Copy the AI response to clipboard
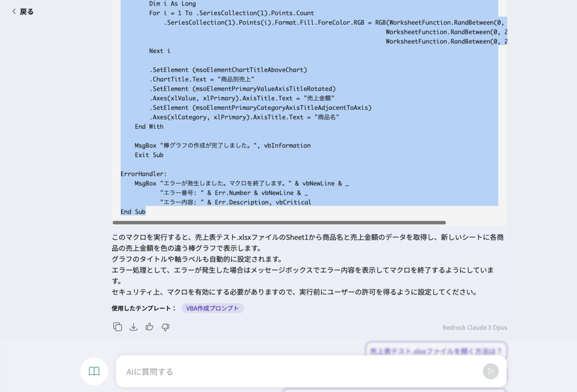Viewport: 577px width, 392px height. point(117,327)
